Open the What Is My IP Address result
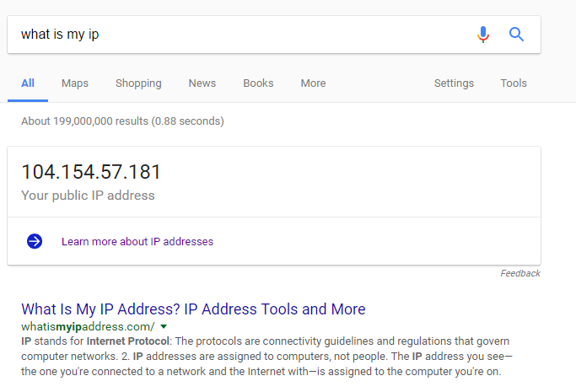 pyautogui.click(x=193, y=309)
